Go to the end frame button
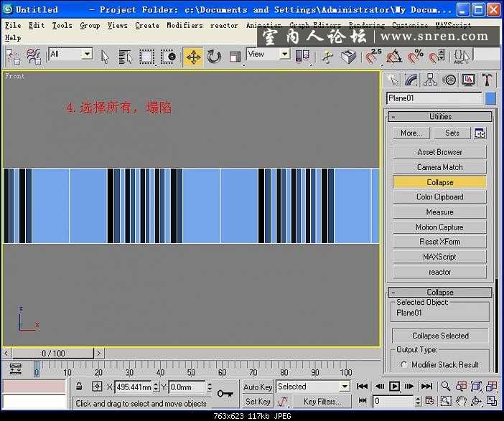 coord(427,386)
